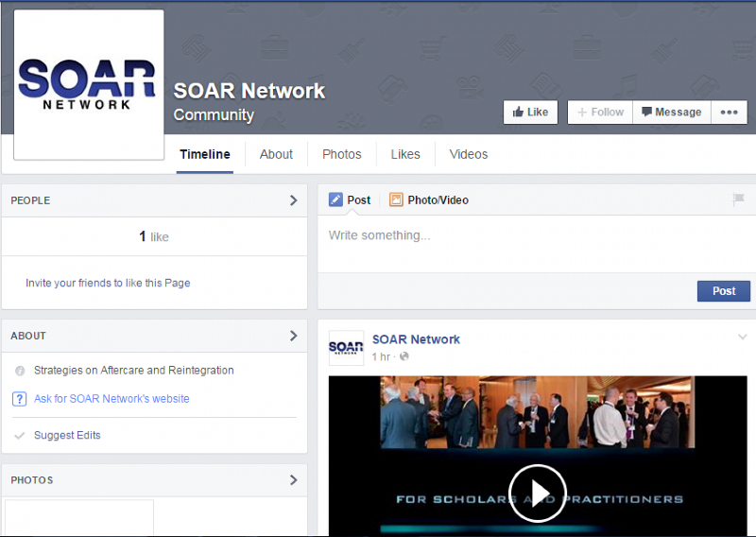
Task: Click the SOAR Network page title
Action: [249, 91]
